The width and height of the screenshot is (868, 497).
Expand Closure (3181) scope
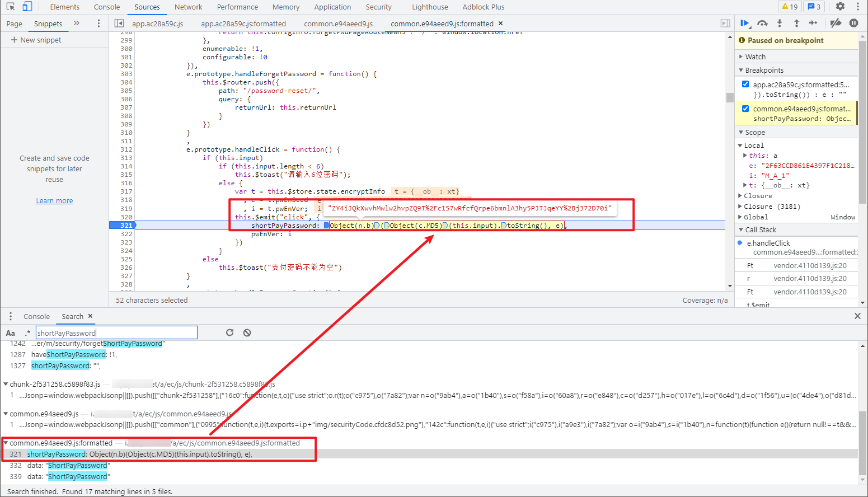(740, 207)
